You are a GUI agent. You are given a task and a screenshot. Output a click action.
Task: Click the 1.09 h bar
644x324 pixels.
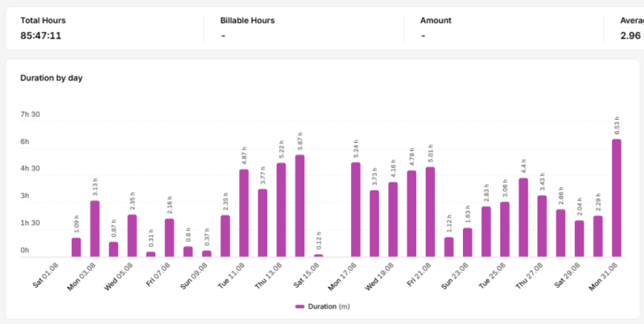coord(76,248)
